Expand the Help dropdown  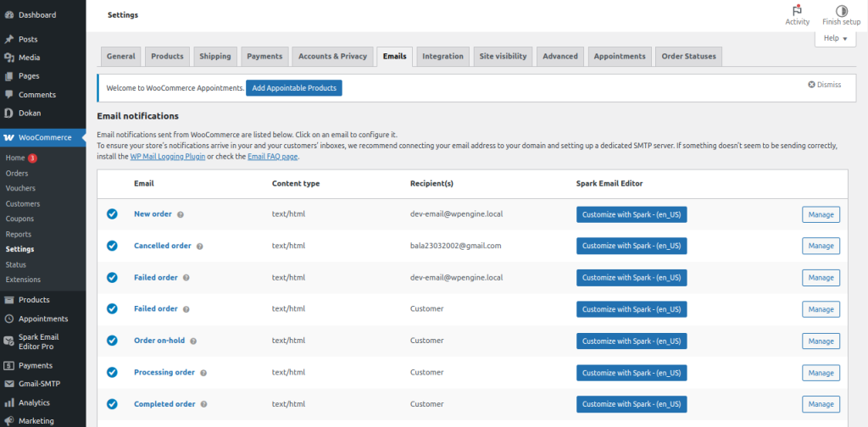(x=835, y=38)
